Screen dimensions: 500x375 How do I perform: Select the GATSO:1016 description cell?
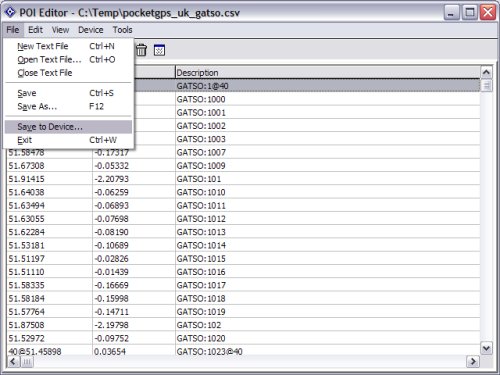[x=328, y=272]
